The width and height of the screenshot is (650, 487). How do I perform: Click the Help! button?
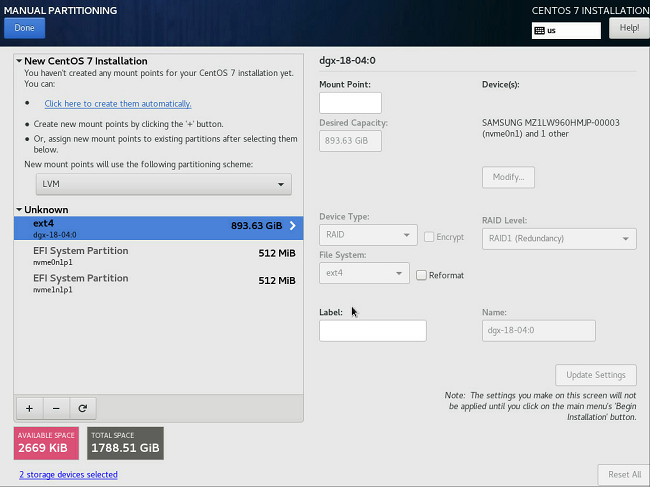[x=629, y=28]
